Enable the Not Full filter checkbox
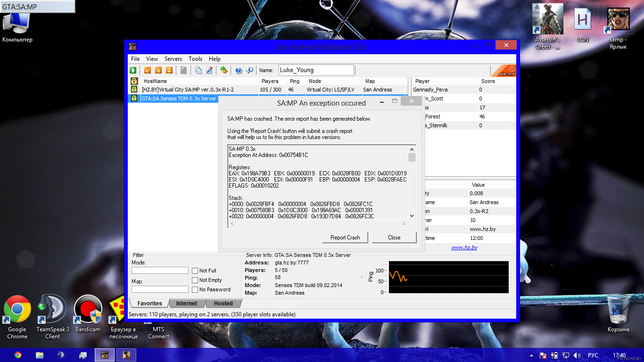The height and width of the screenshot is (362, 644). point(195,271)
